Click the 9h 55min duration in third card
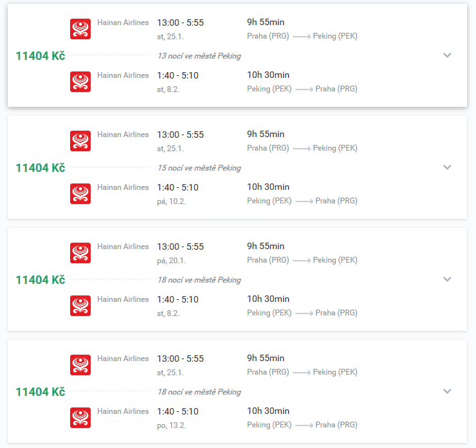The height and width of the screenshot is (448, 476). click(x=266, y=246)
